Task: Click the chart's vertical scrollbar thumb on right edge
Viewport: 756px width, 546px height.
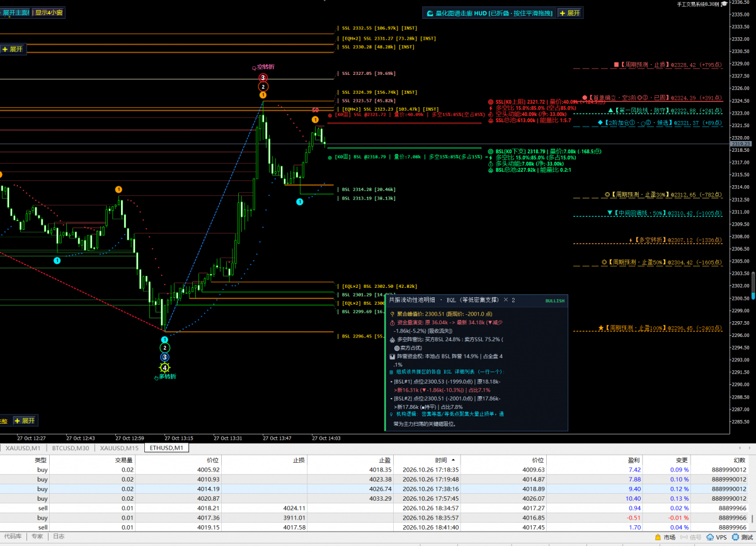Action: [x=753, y=285]
